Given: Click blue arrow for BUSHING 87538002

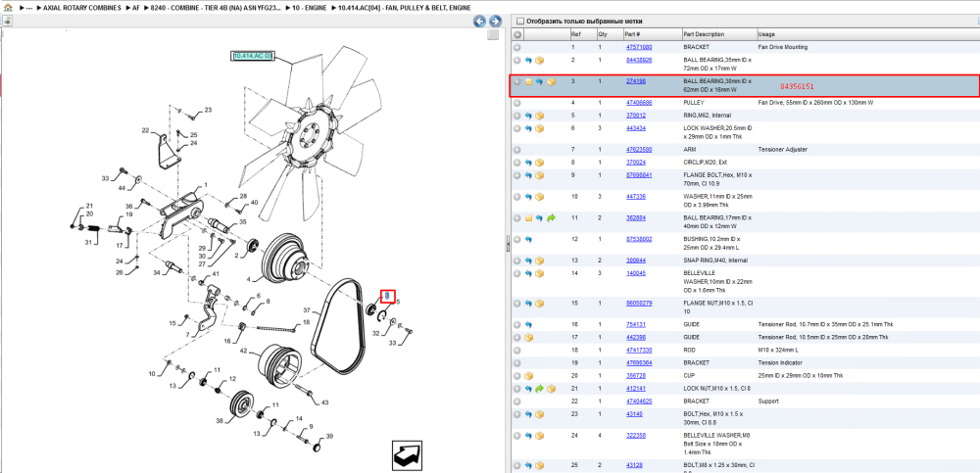Looking at the screenshot, I should point(528,239).
